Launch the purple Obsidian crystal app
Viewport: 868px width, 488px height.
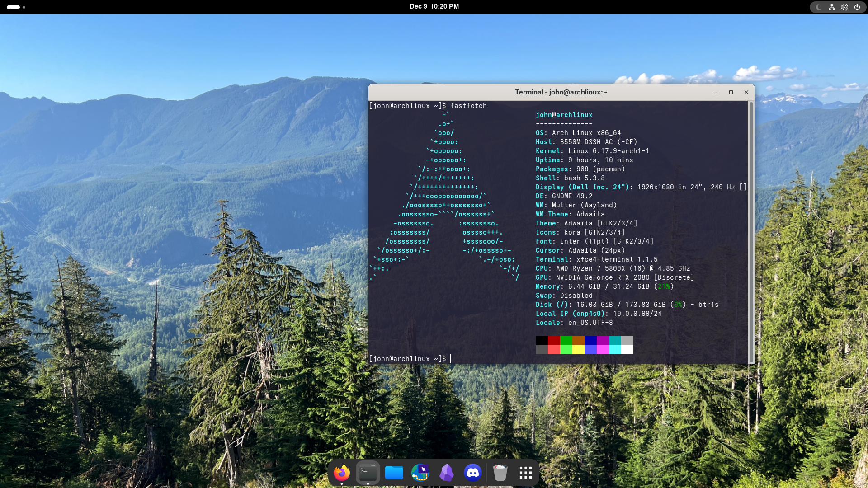click(447, 473)
